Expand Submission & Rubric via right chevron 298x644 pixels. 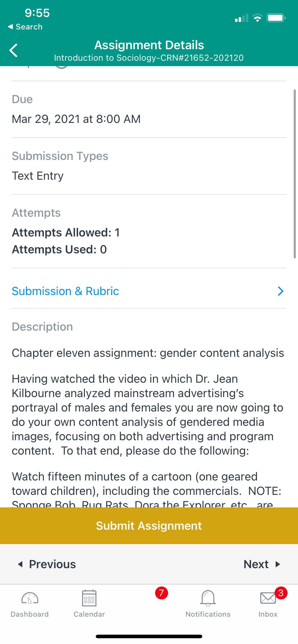click(281, 291)
